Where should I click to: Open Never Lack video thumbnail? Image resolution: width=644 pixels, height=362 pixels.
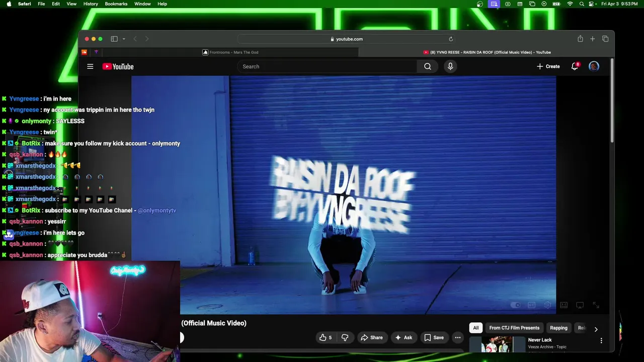[x=497, y=344]
